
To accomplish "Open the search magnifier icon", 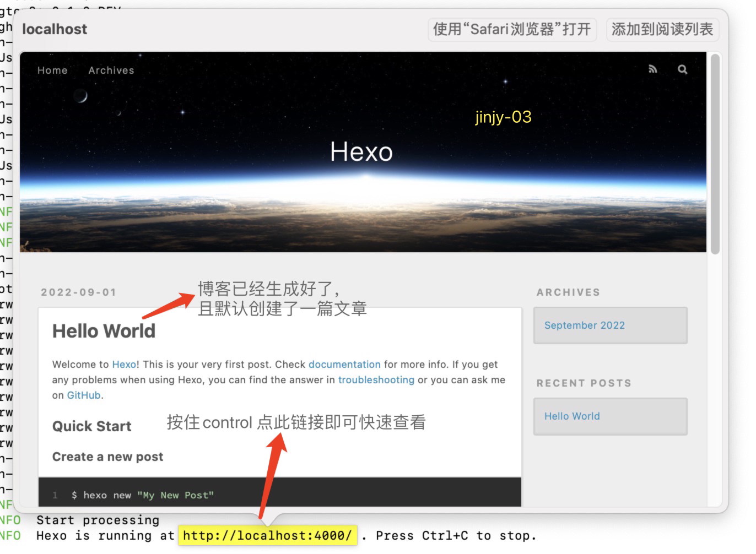I will (683, 69).
